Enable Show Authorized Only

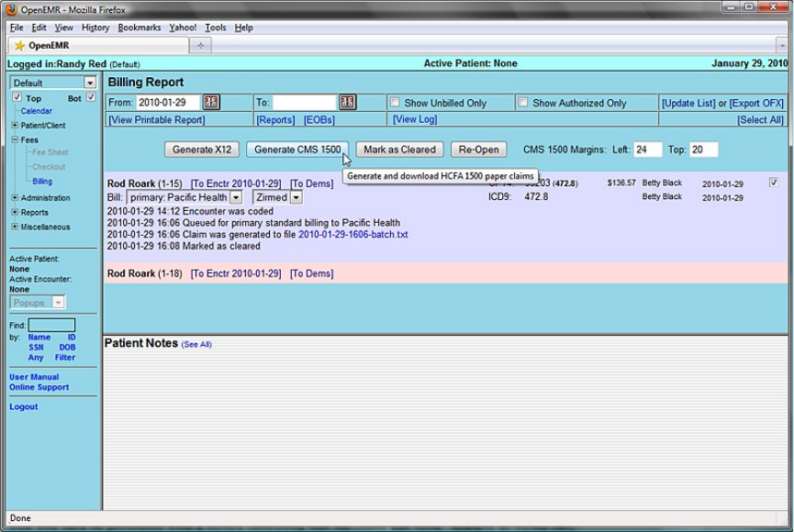click(523, 102)
